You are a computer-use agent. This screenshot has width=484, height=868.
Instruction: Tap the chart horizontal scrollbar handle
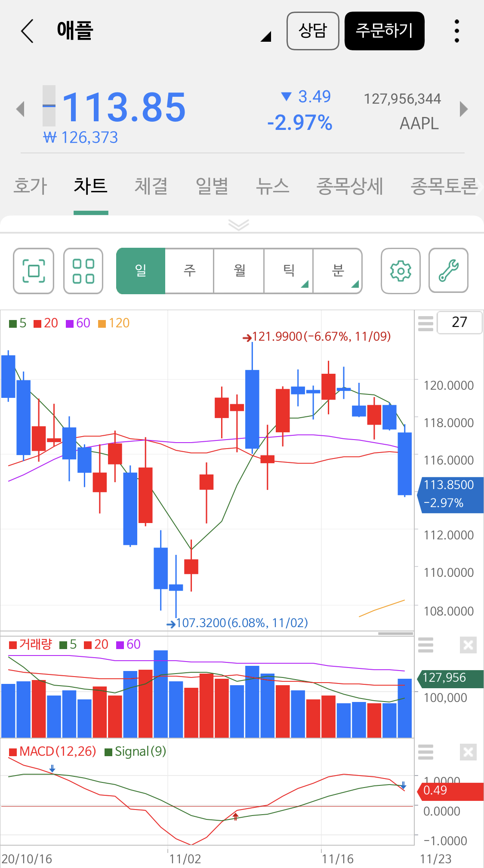point(396,634)
